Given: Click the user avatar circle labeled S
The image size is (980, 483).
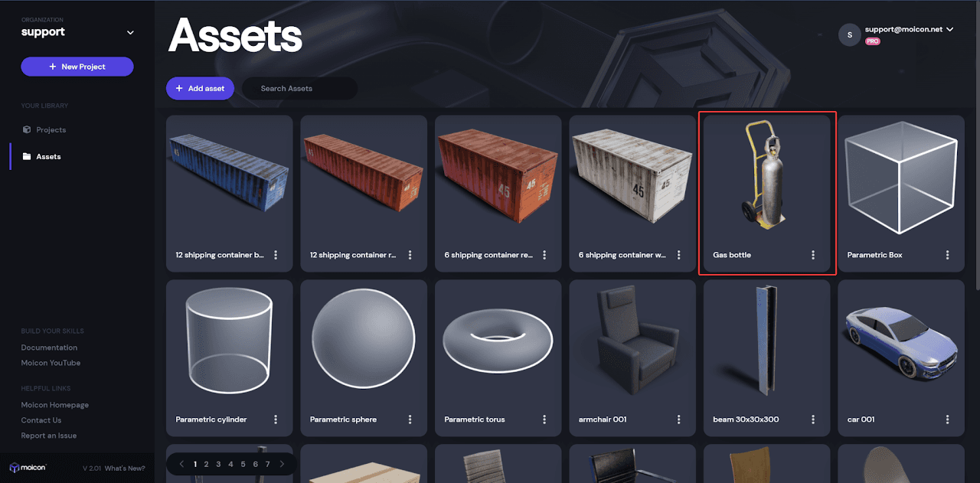Looking at the screenshot, I should [850, 34].
